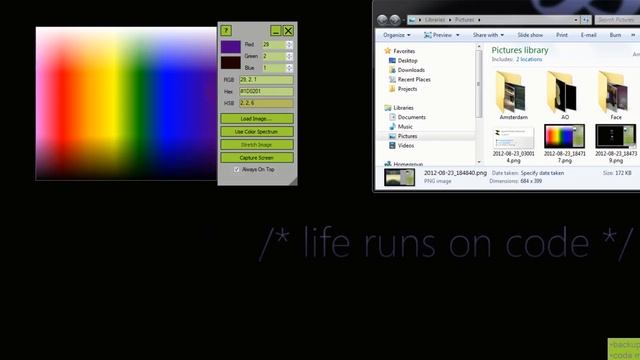Click the Capture Screen button

pyautogui.click(x=257, y=158)
